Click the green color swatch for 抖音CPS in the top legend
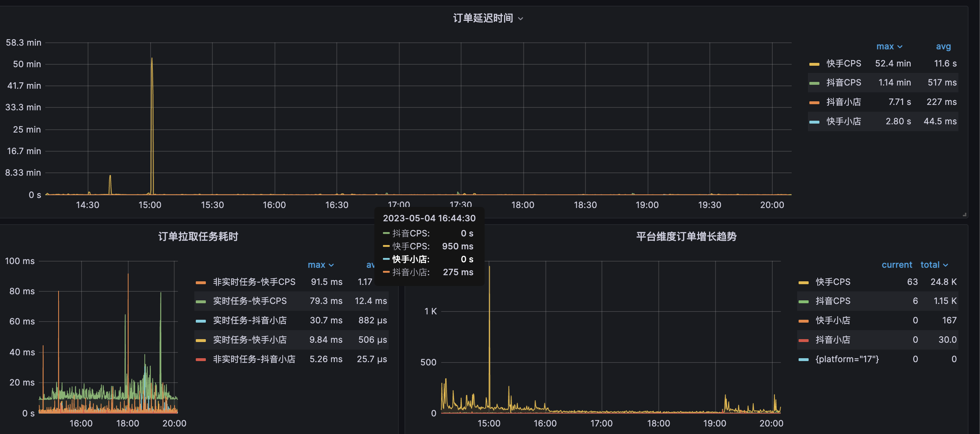 coord(814,83)
